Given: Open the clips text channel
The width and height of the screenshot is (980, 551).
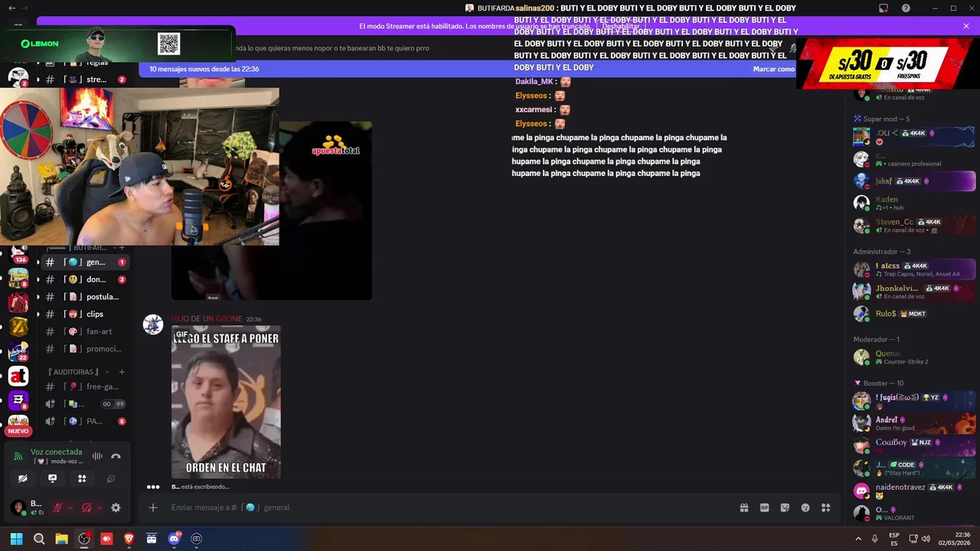Looking at the screenshot, I should click(x=84, y=314).
